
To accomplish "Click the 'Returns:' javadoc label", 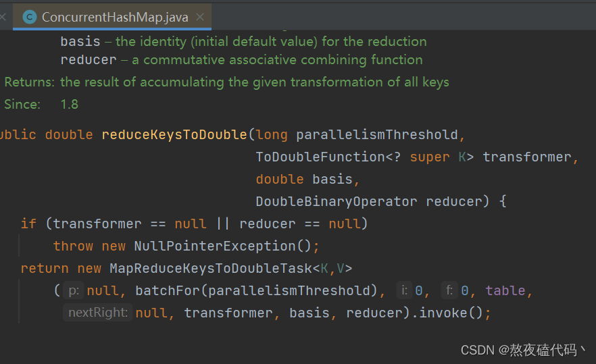I will point(29,82).
